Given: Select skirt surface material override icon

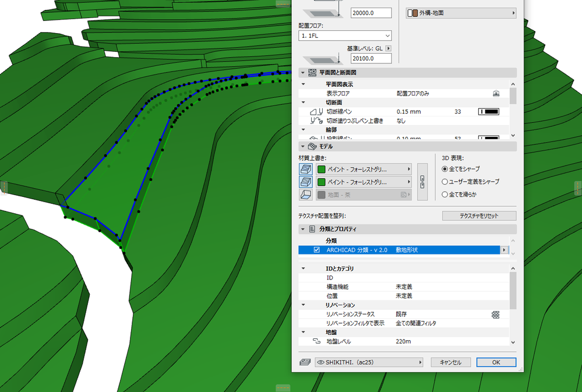Looking at the screenshot, I should coord(306,182).
